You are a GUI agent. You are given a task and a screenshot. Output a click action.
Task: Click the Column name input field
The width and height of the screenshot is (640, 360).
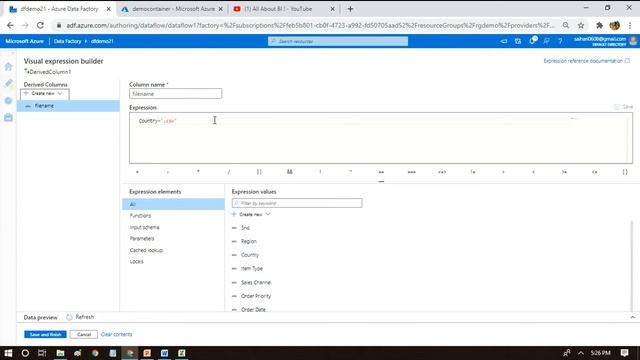176,94
